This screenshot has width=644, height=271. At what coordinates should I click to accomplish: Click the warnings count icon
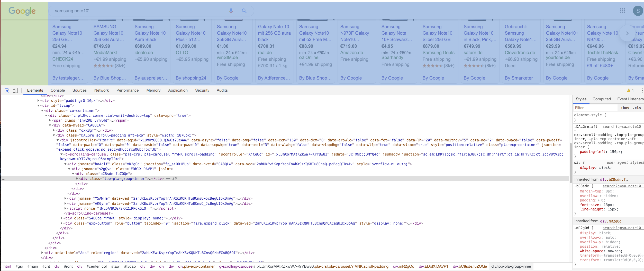point(630,90)
